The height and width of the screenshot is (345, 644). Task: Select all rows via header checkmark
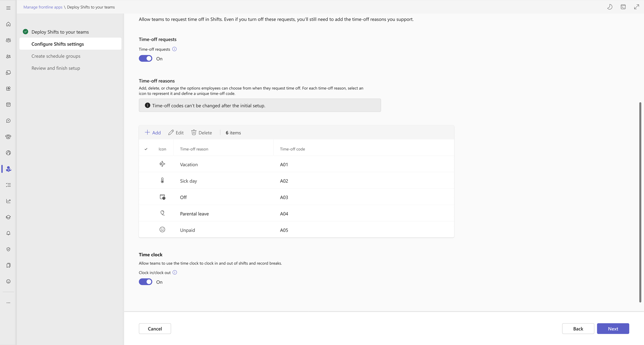146,149
